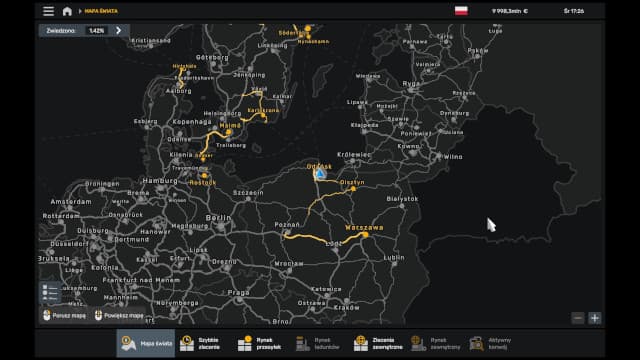This screenshot has height=360, width=640.
Task: Click the Berlin city label
Action: point(218,218)
